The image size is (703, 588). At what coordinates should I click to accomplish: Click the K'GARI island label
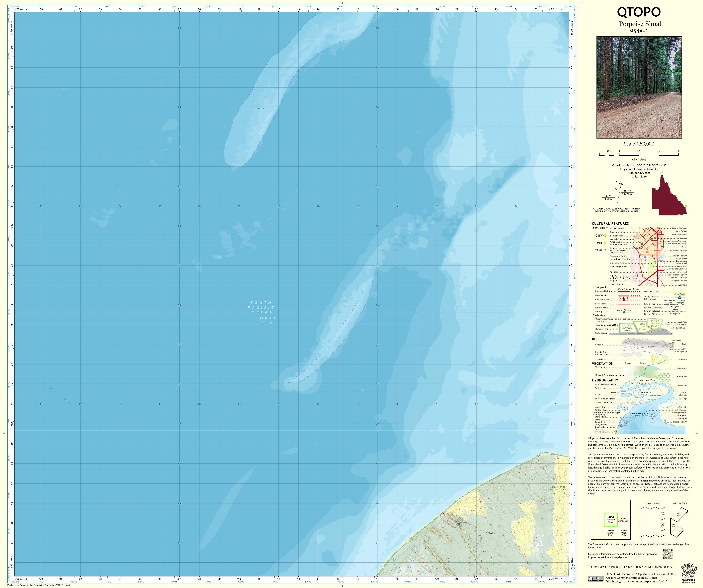point(491,533)
